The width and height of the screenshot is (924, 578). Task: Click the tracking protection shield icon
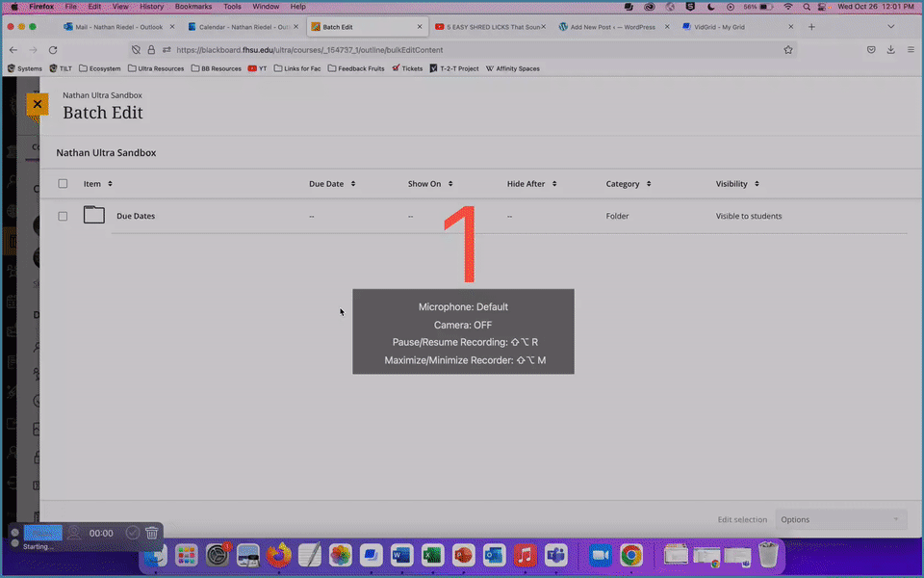[136, 50]
